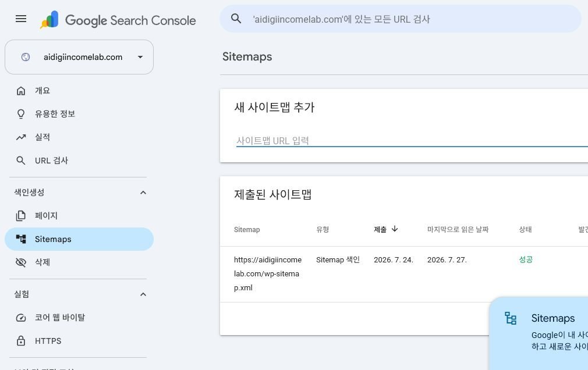Open the wp-sitemap.xml sitemap row

click(x=404, y=274)
